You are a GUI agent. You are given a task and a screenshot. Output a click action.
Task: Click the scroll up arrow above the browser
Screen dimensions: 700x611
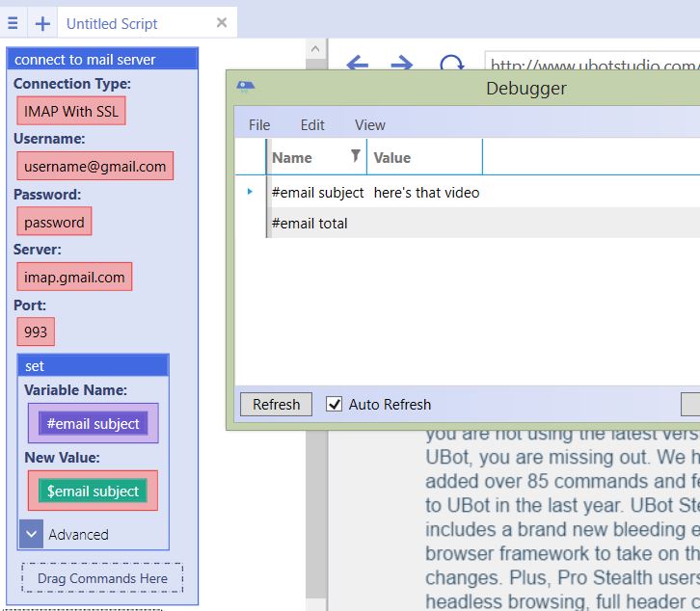point(315,48)
